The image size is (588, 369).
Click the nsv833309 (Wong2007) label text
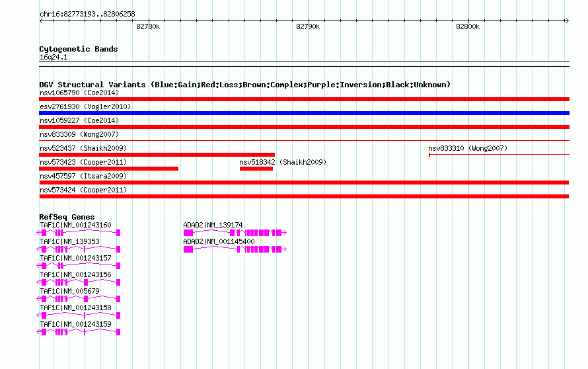79,134
